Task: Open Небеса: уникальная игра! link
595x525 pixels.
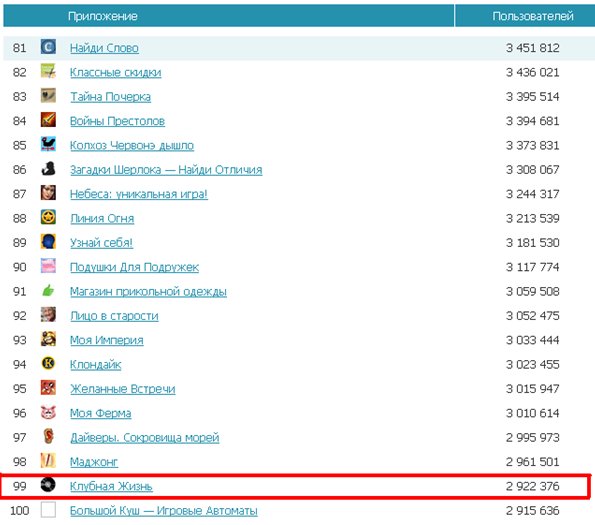Action: [139, 194]
